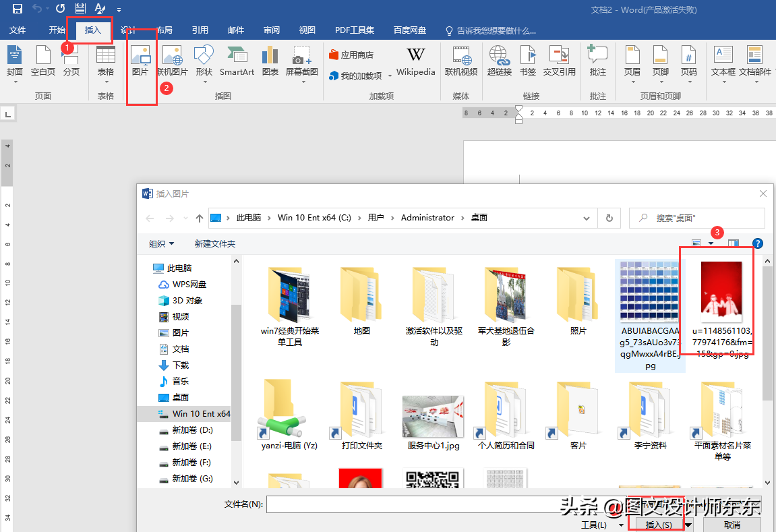Click the File name (文件名) input field
The width and height of the screenshot is (776, 532).
point(447,504)
